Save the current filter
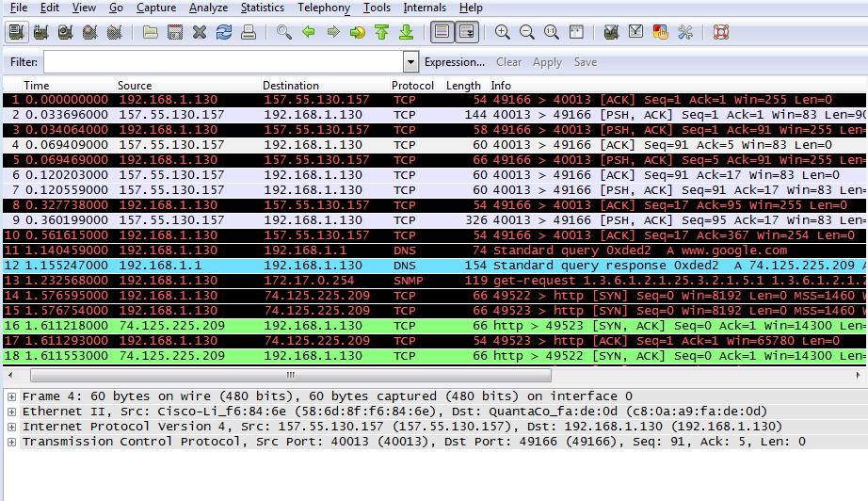Image resolution: width=868 pixels, height=501 pixels. (x=586, y=62)
